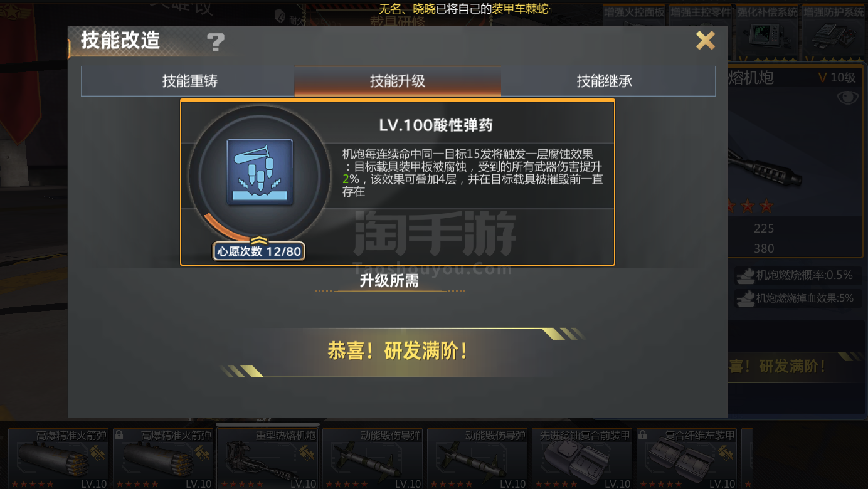Open the question mark help icon
This screenshot has width=868, height=489.
pyautogui.click(x=216, y=42)
